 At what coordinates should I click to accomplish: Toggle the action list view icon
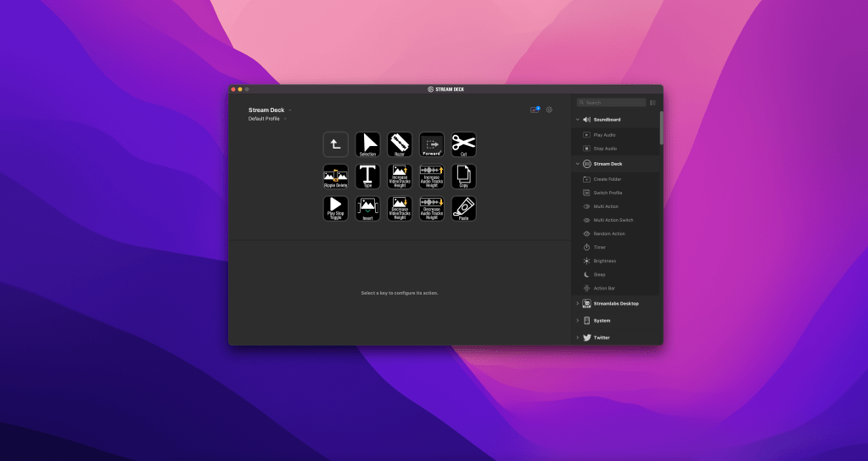click(x=652, y=103)
